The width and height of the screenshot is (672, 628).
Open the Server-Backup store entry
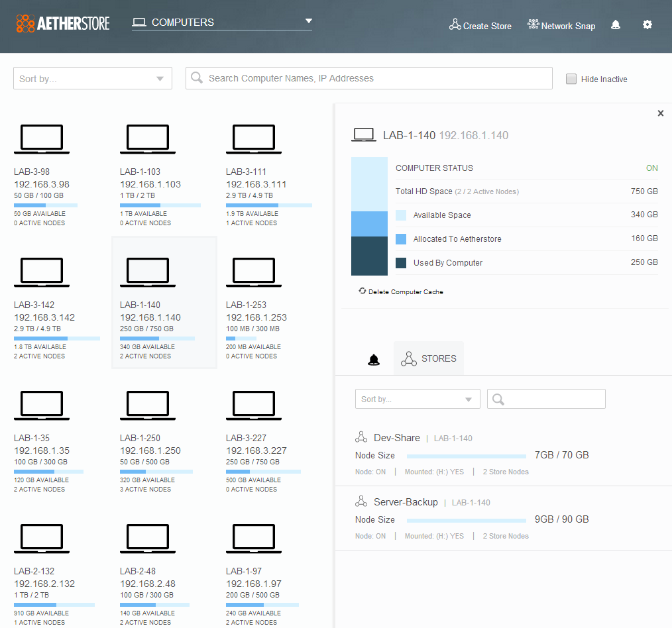(x=406, y=502)
